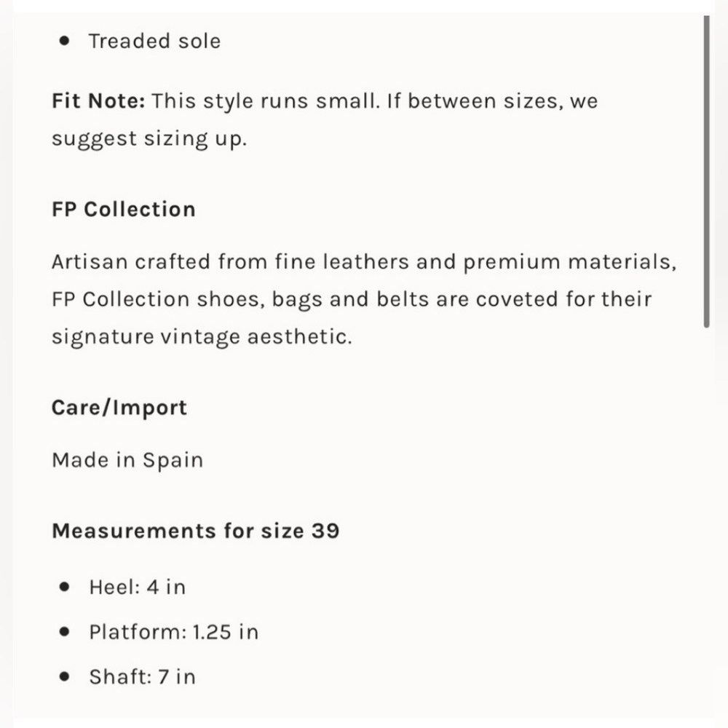Click bullet point beside 'Treaded sole'
This screenshot has height=728, width=728.
coord(65,41)
